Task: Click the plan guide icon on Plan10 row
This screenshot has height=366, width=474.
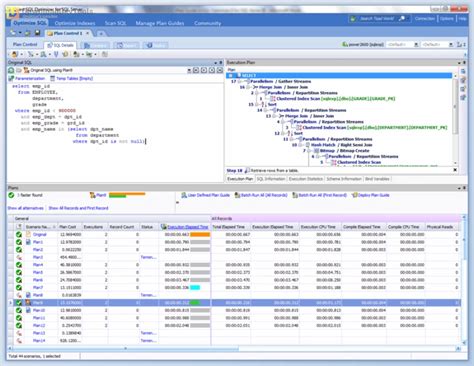Action: click(28, 310)
